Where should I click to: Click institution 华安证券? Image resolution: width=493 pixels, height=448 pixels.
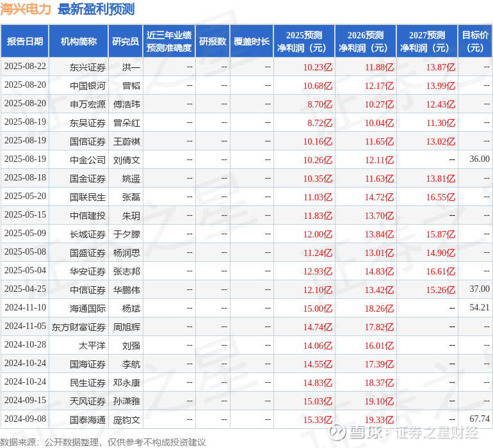tap(88, 271)
